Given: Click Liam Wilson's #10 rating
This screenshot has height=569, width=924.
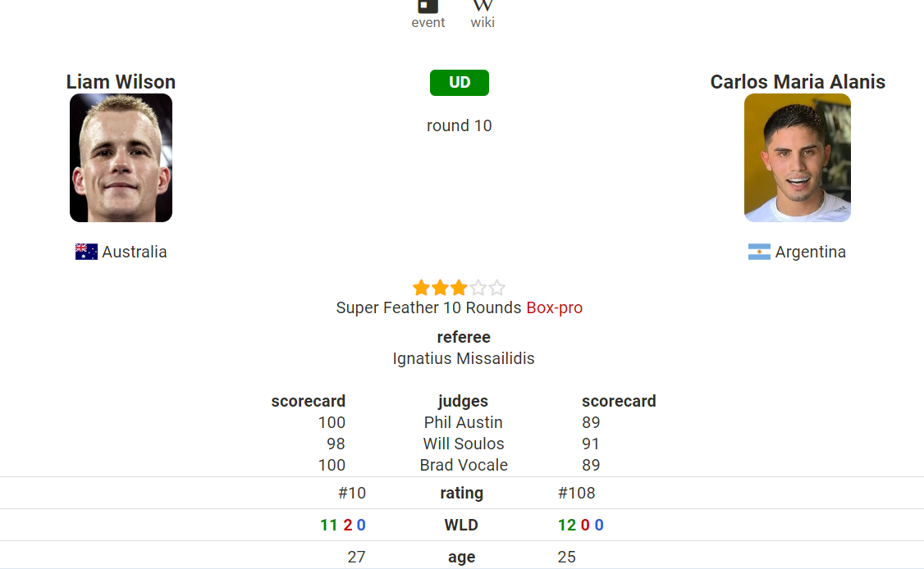Looking at the screenshot, I should click(352, 493).
